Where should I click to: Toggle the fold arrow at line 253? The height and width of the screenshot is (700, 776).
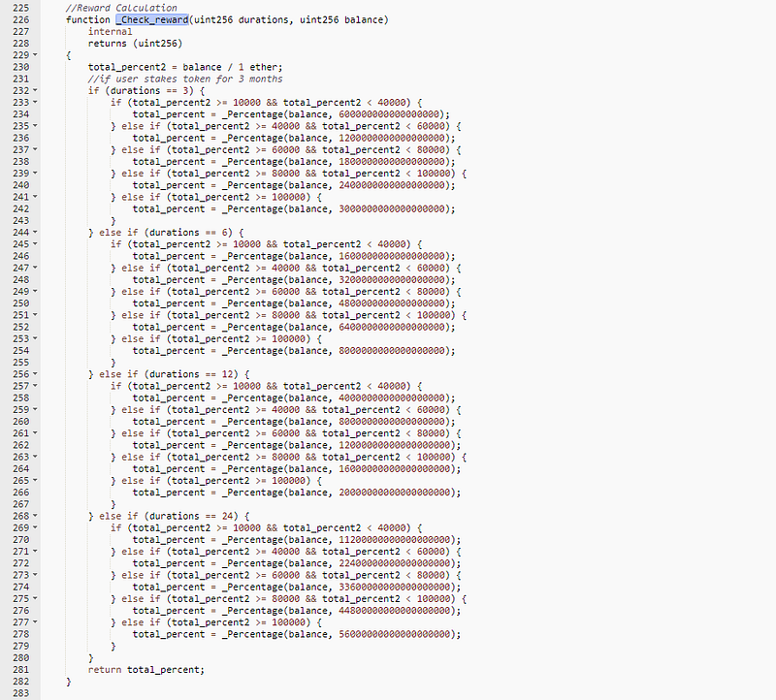pos(36,338)
